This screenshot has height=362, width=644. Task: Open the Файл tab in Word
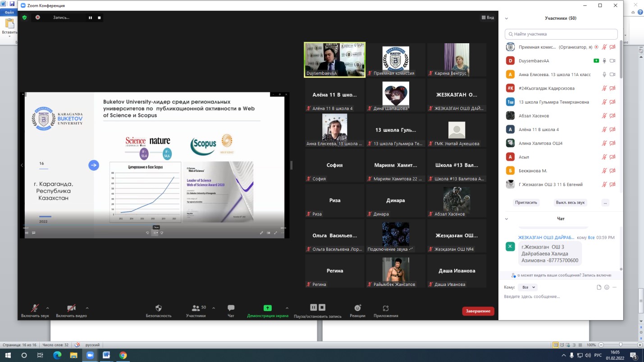click(9, 13)
